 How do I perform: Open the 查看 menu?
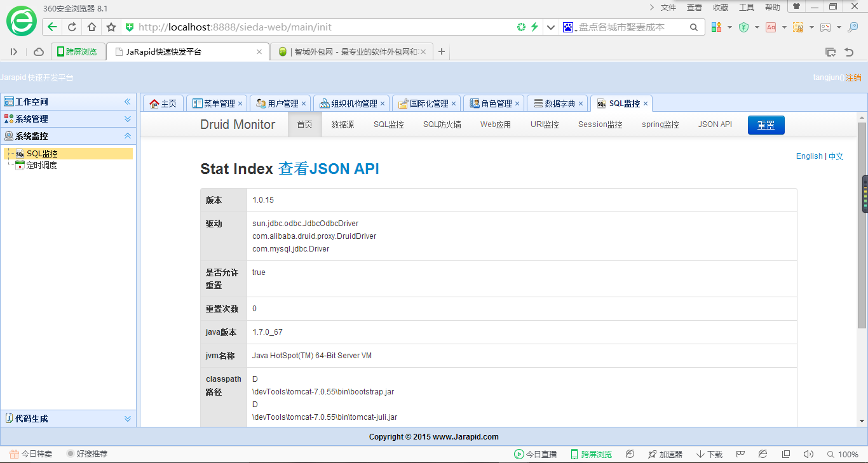tap(695, 7)
